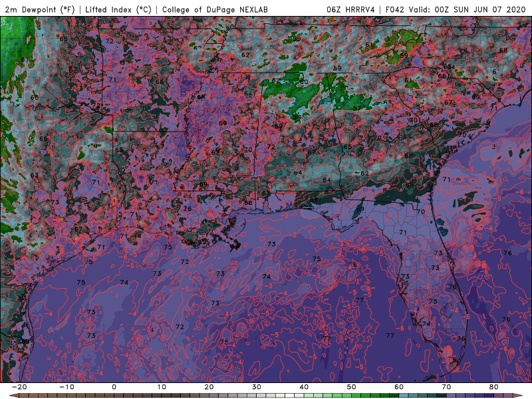Image resolution: width=532 pixels, height=399 pixels.
Task: Click the teal colorbar segment just right of 60
Action: 404,396
